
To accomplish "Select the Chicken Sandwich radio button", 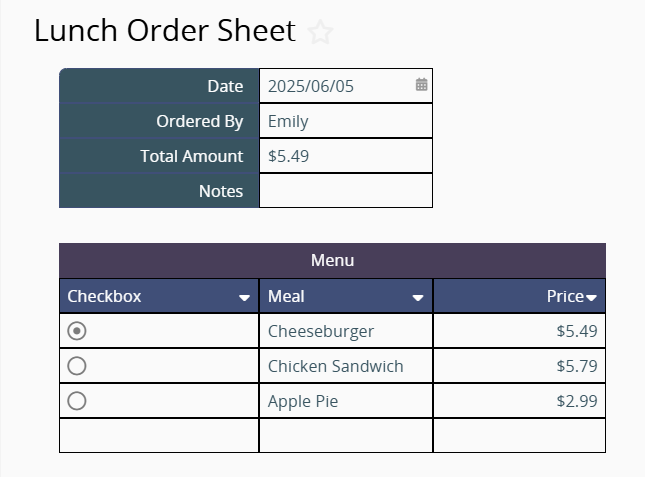I will point(77,366).
